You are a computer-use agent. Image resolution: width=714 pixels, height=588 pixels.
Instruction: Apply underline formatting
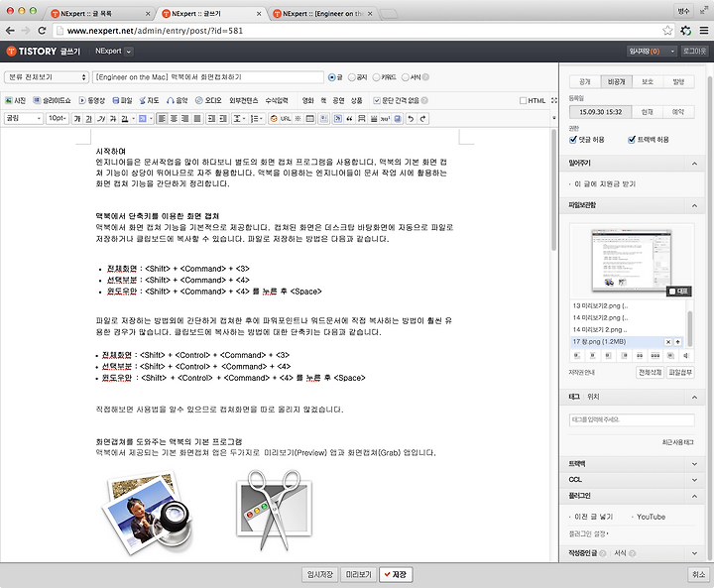click(x=89, y=119)
